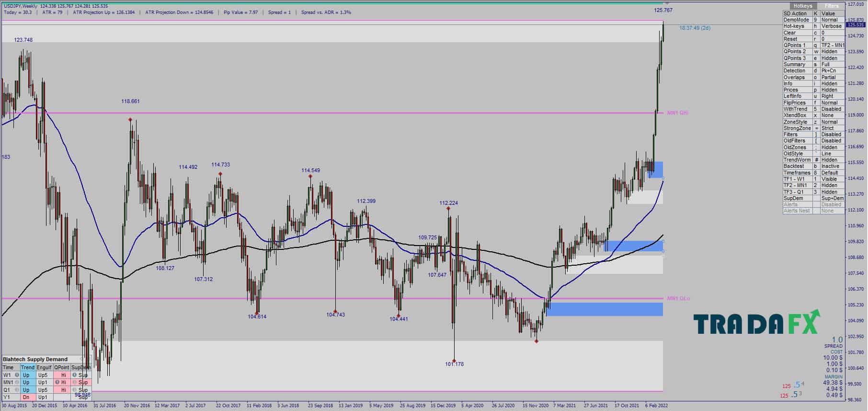Click the red swing marker at 104.743
The image size is (868, 411).
(335, 311)
